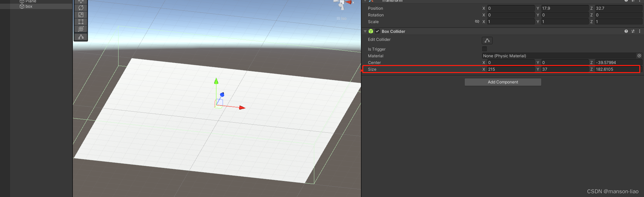Click the Rotation Z field
Viewport: 644px width, 197px height.
(x=618, y=15)
